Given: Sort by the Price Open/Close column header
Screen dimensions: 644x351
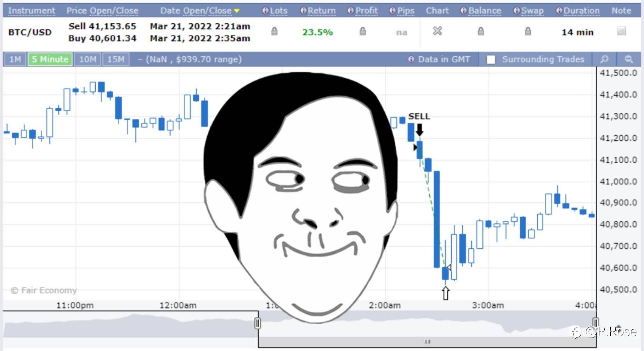Looking at the screenshot, I should (102, 11).
